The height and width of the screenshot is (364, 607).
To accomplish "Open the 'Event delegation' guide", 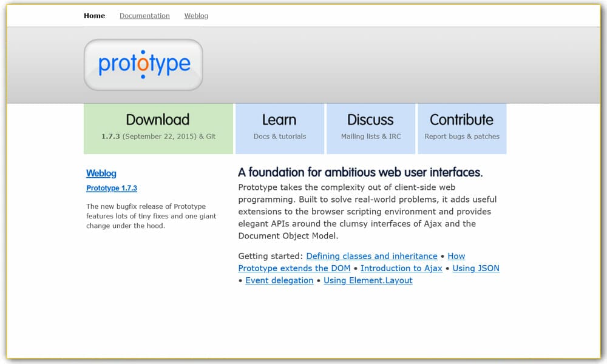I will click(x=279, y=280).
